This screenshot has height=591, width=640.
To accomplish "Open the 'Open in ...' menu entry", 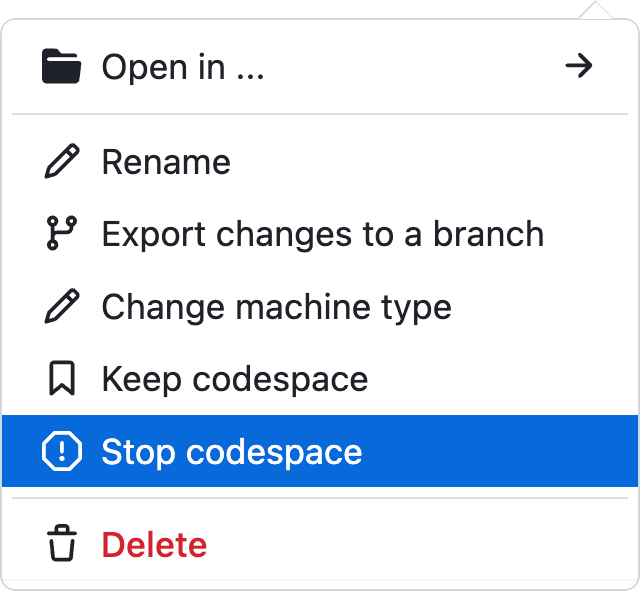I will click(183, 67).
